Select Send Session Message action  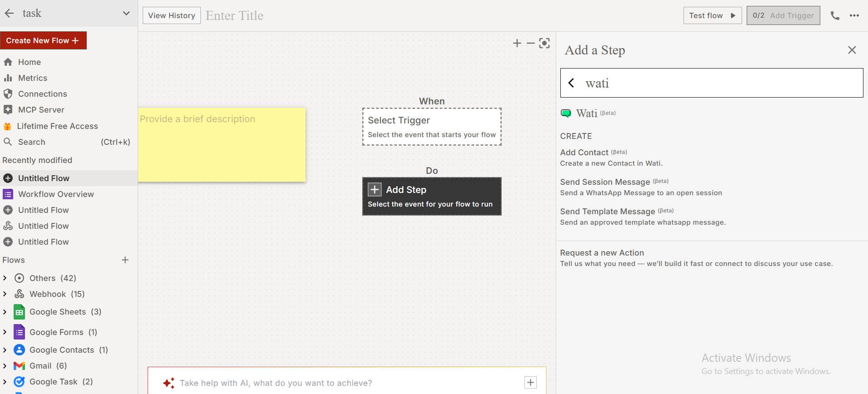641,187
